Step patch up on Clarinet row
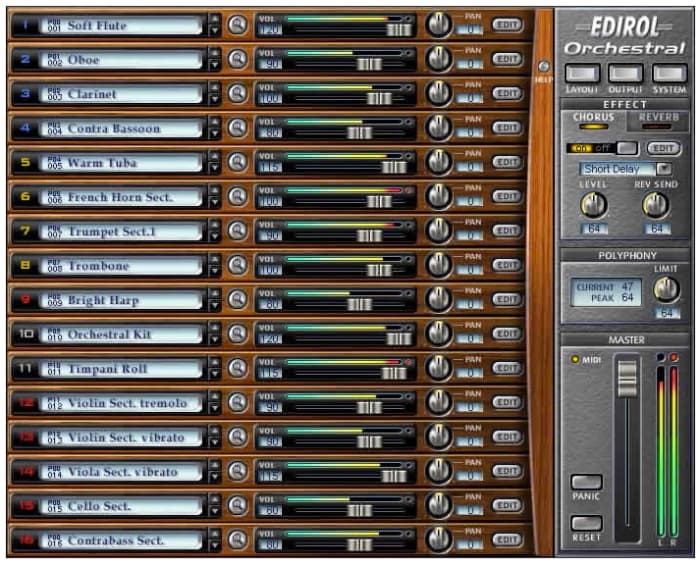 [x=215, y=87]
